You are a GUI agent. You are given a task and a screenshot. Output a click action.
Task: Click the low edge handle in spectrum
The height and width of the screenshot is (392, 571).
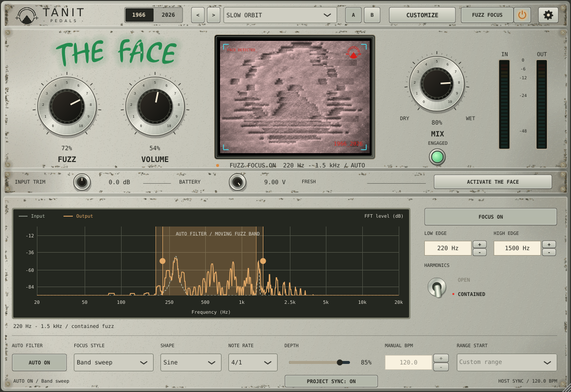click(x=162, y=261)
